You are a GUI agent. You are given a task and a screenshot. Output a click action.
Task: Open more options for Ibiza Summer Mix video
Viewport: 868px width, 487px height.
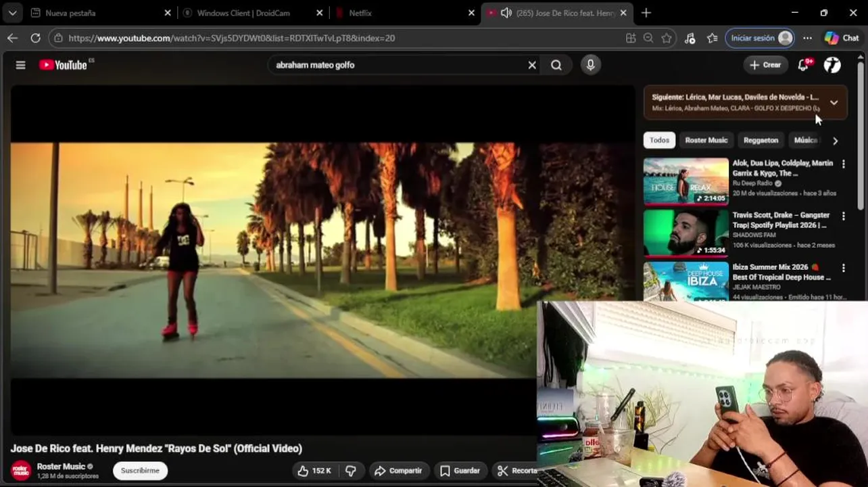point(843,269)
